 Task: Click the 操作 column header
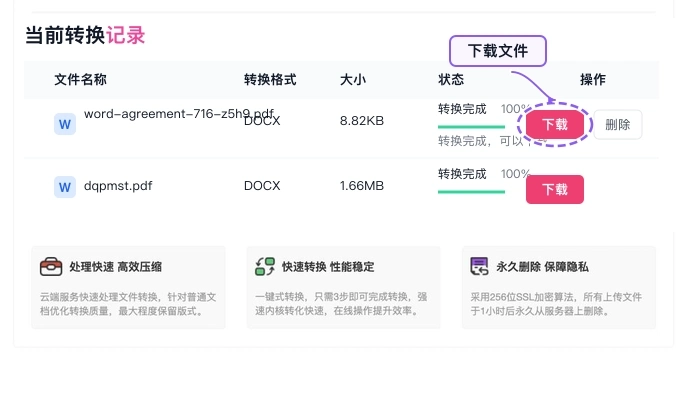point(593,79)
